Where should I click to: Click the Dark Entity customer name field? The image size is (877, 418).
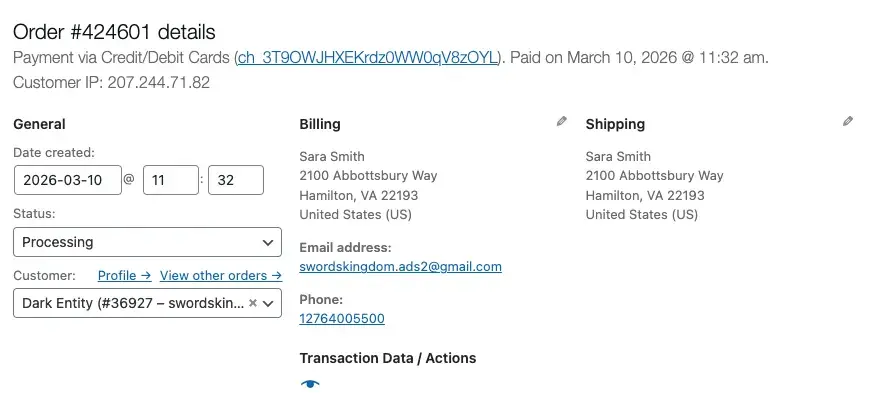point(130,303)
